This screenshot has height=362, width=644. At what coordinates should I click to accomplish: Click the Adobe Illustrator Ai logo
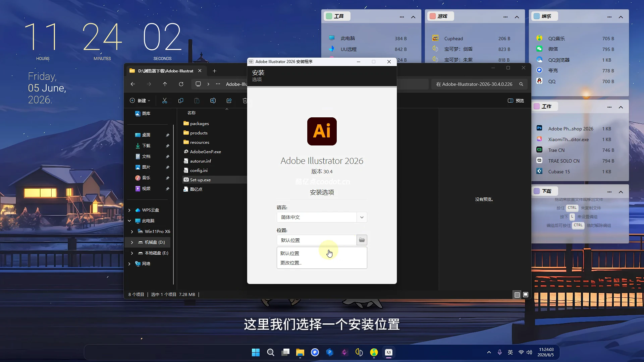322,131
